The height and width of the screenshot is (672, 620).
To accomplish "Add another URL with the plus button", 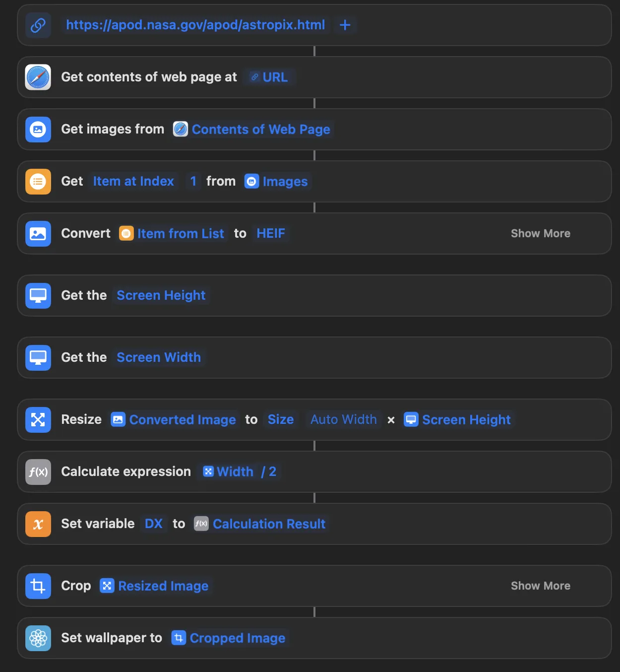I will [345, 25].
